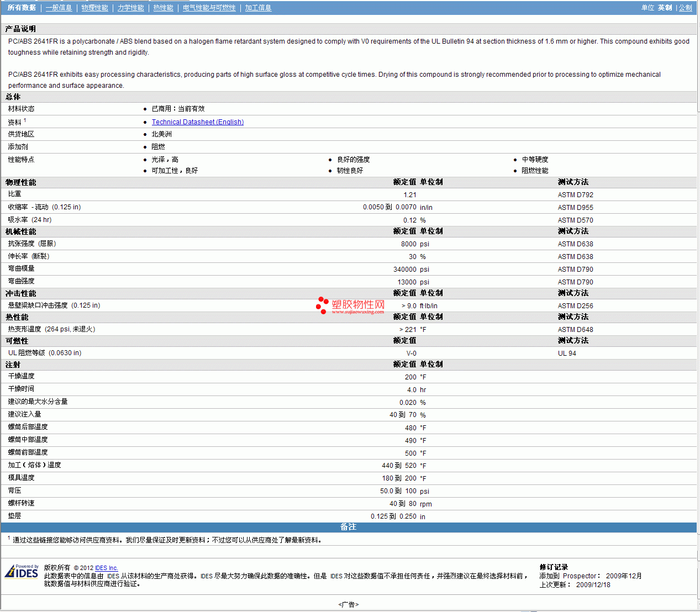This screenshot has width=700, height=612.
Task: Click the ASTM D792 test method cell
Action: (x=575, y=195)
